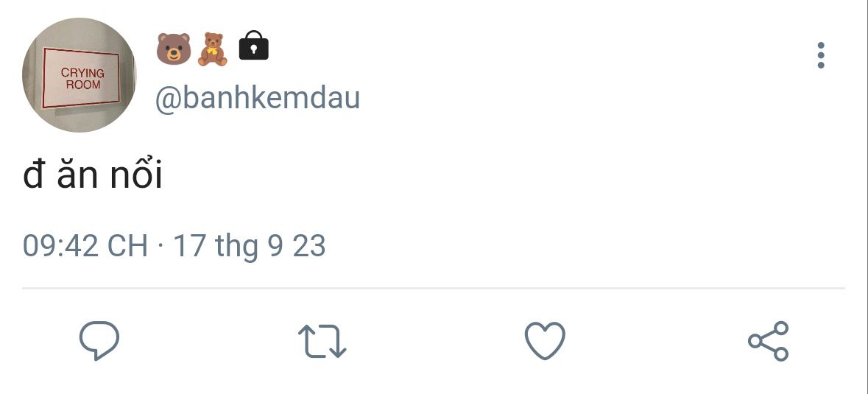Click the red 'CRYING ROOM' sign text
Viewport: 868px width, 394px height.
click(82, 79)
